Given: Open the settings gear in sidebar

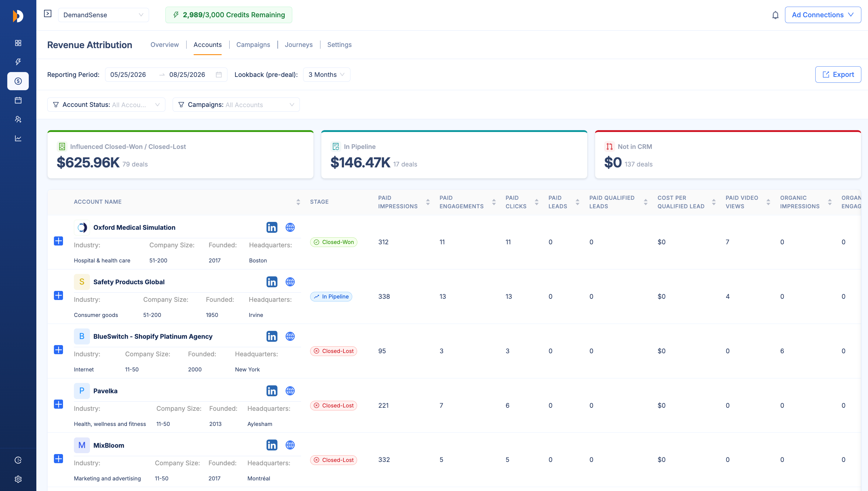Looking at the screenshot, I should coord(18,479).
